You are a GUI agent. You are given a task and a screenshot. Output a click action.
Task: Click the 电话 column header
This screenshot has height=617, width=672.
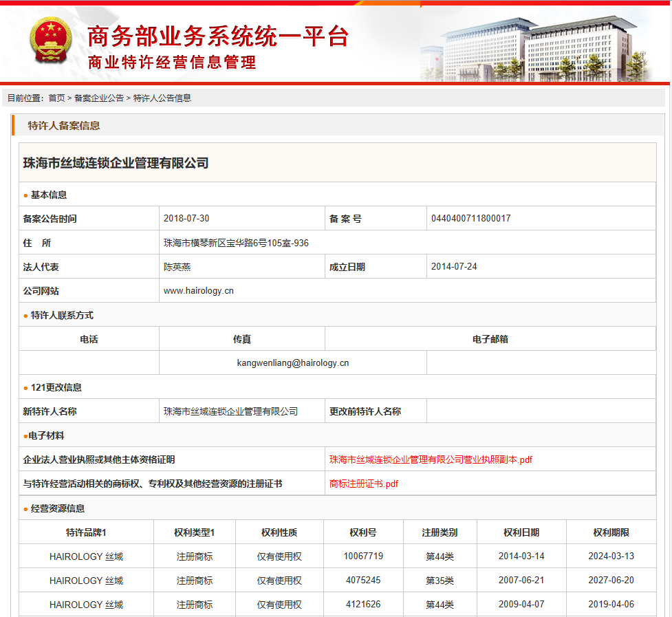pyautogui.click(x=89, y=339)
